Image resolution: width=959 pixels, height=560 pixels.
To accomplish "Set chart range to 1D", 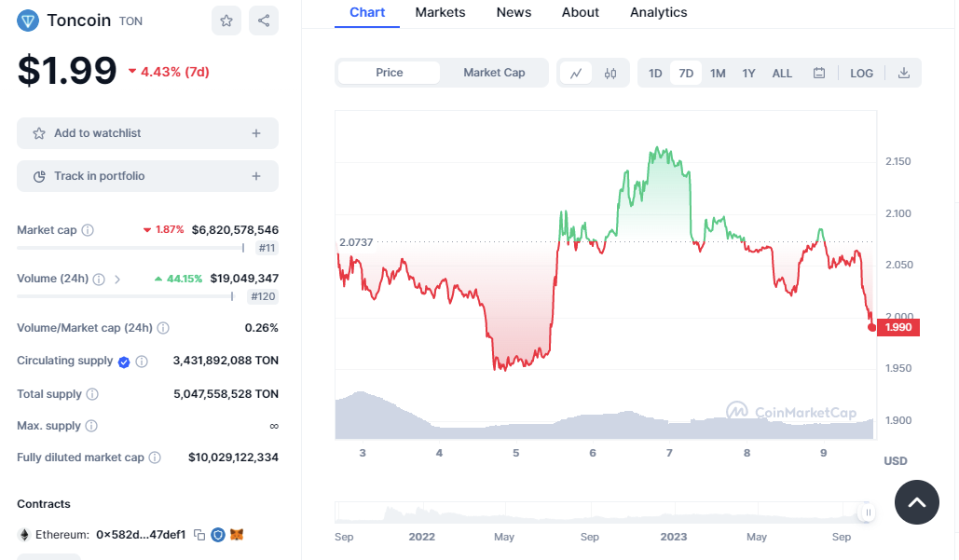I will (655, 74).
